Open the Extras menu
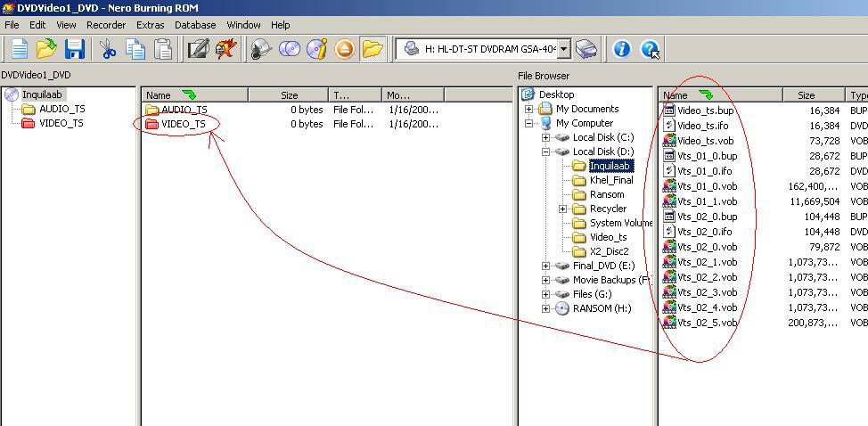 coord(150,25)
